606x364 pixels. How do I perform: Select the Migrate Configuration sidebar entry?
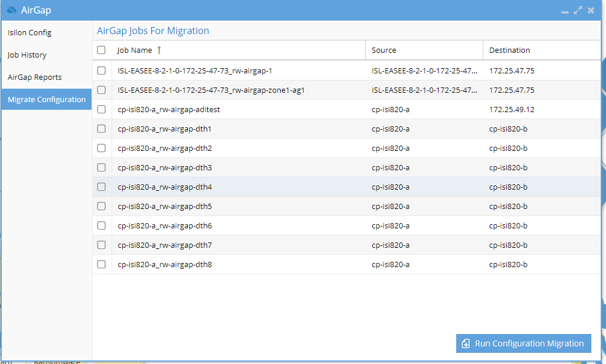(x=46, y=99)
